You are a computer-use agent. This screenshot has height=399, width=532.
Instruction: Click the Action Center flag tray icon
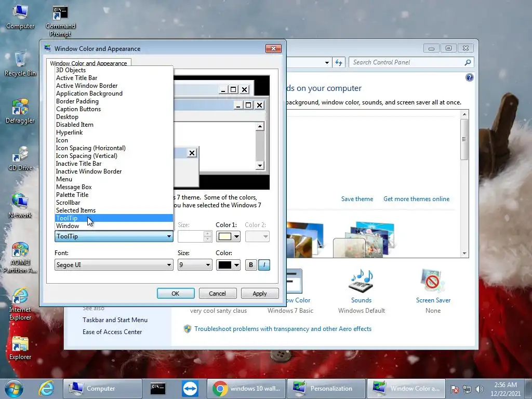(x=455, y=389)
